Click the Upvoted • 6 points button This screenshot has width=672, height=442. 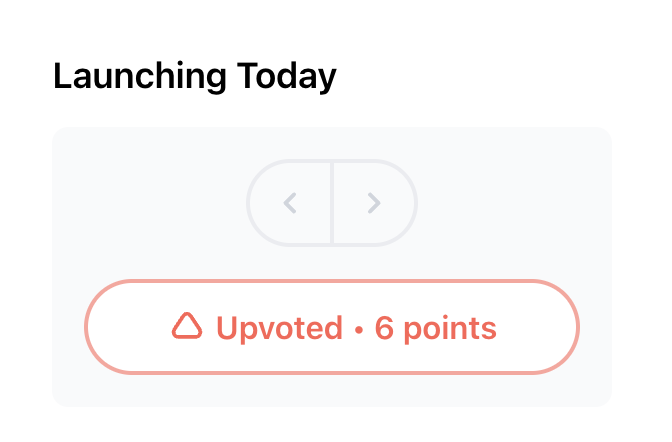[332, 327]
